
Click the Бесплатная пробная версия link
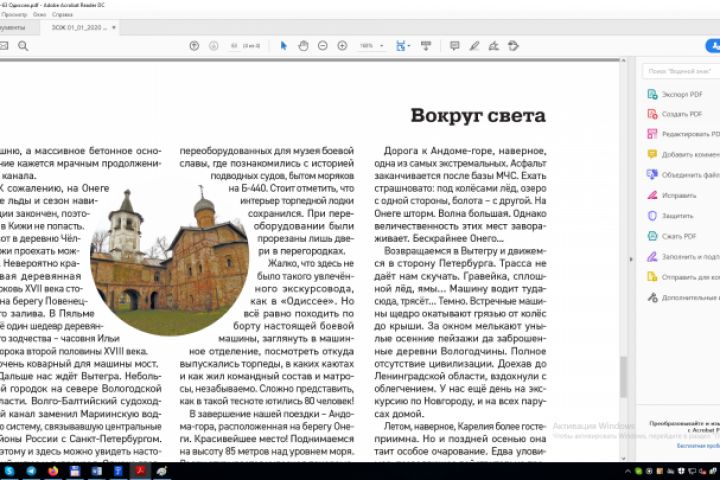(x=698, y=446)
